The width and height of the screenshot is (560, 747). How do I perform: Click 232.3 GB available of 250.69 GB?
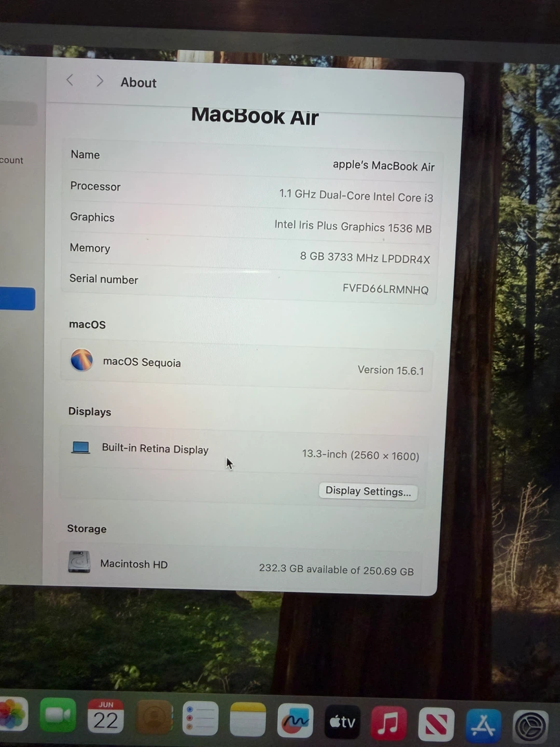coord(336,570)
